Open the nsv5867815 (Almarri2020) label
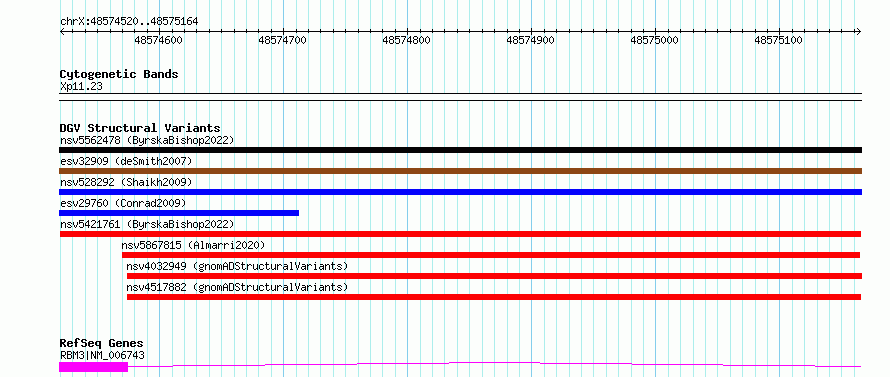The image size is (890, 377). [x=193, y=245]
